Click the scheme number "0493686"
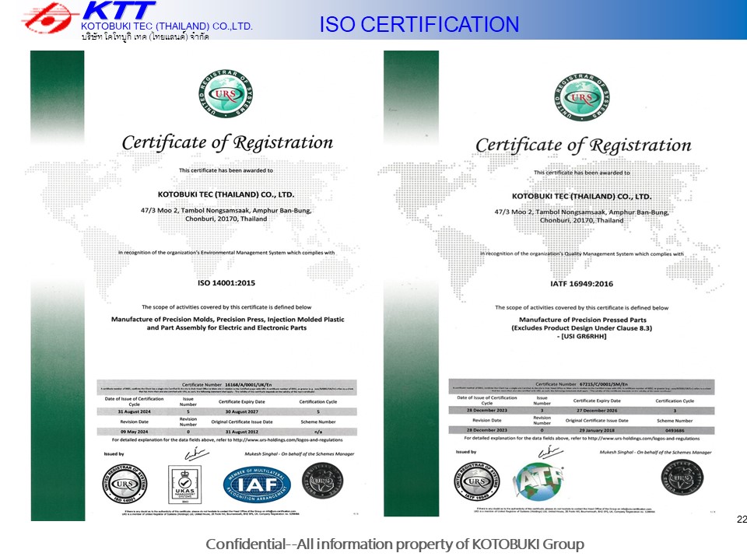The image size is (747, 560). click(675, 430)
